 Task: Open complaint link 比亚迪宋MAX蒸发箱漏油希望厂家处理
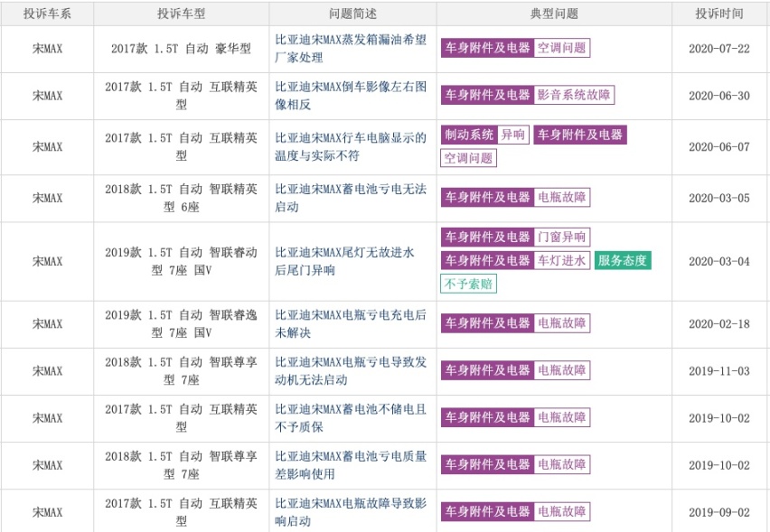tap(350, 49)
